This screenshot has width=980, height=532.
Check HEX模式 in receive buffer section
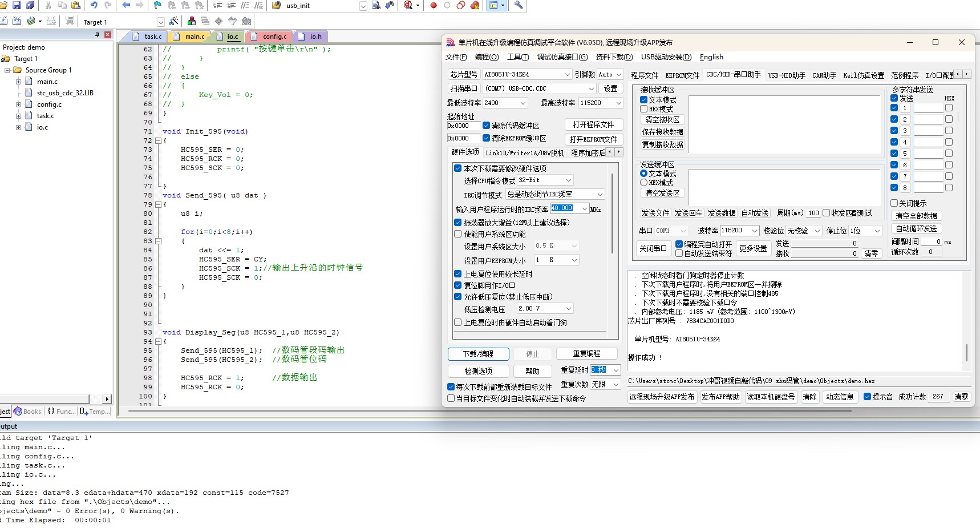643,109
